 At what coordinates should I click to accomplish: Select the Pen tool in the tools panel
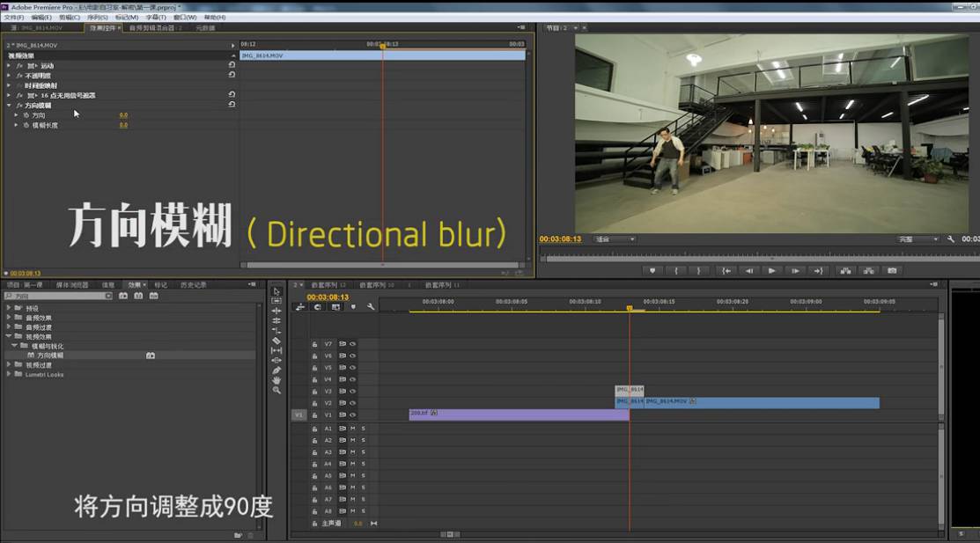276,371
